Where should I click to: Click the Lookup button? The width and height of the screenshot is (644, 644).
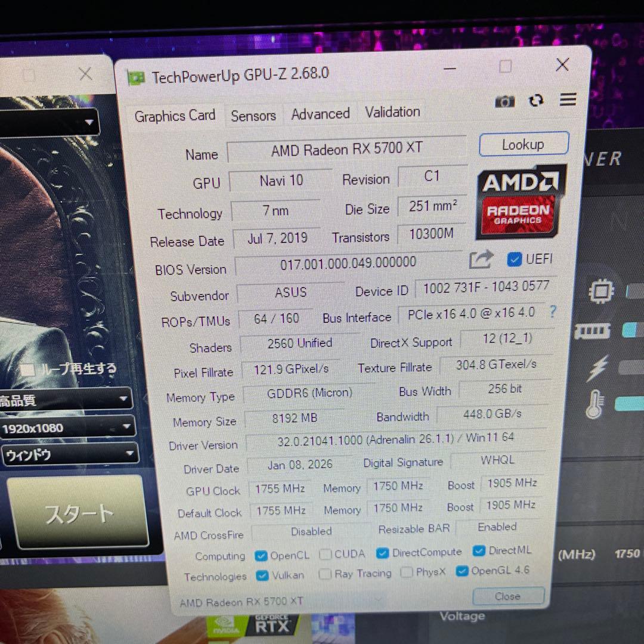click(x=523, y=145)
